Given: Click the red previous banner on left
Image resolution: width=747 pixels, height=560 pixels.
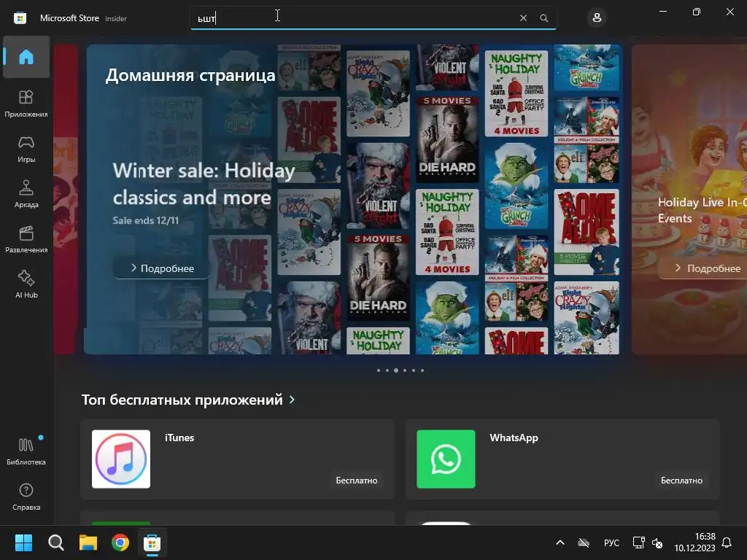Looking at the screenshot, I should click(66, 199).
